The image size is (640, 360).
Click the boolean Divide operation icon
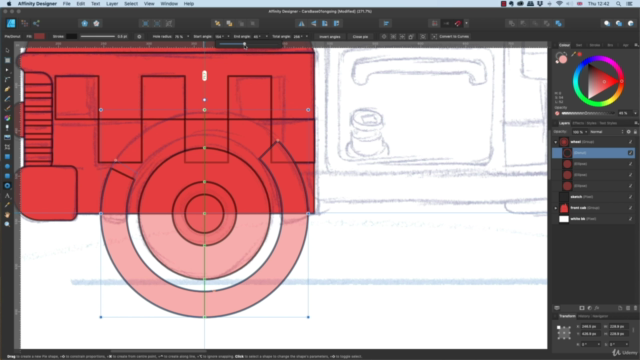pyautogui.click(x=558, y=24)
